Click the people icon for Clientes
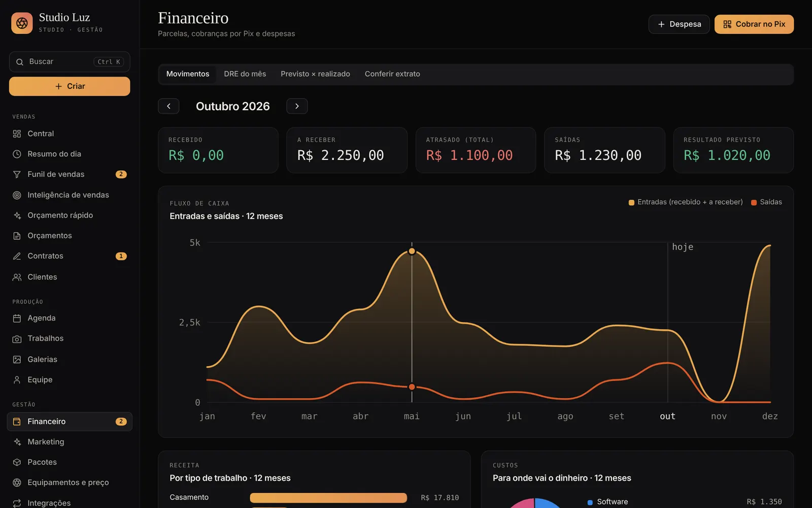This screenshot has height=508, width=812. pos(17,277)
